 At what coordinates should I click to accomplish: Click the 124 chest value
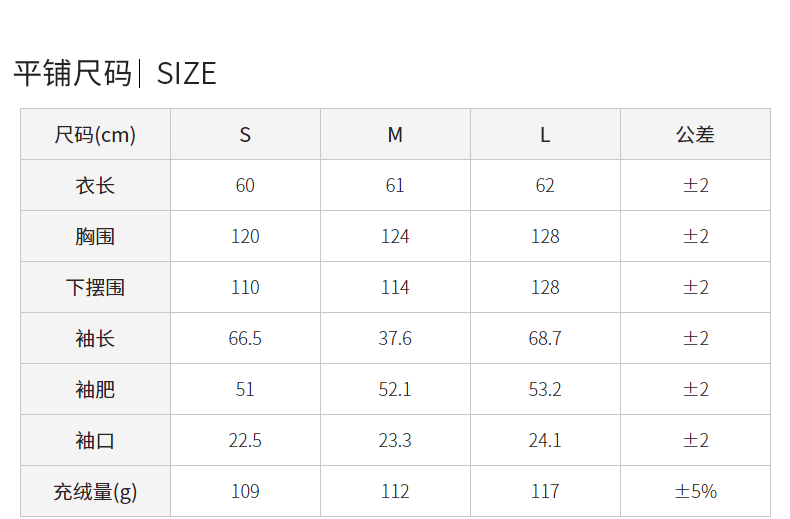point(396,236)
